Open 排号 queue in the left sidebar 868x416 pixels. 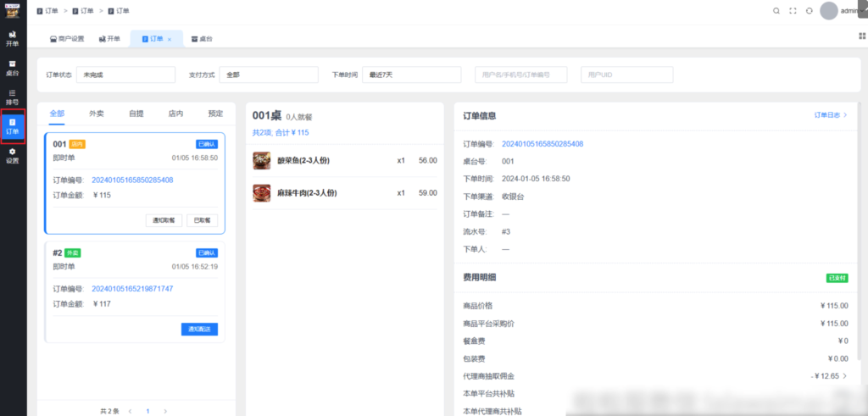point(12,97)
